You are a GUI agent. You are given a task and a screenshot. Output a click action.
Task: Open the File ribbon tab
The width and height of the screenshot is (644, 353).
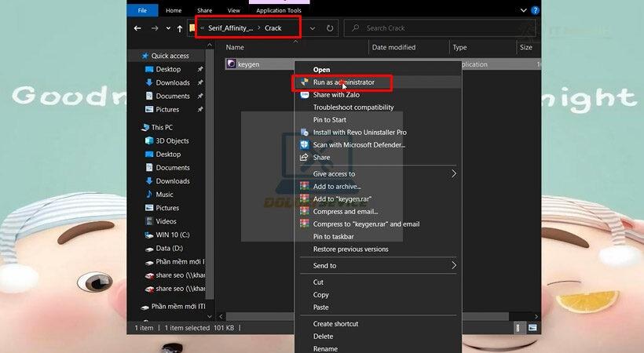(x=142, y=10)
